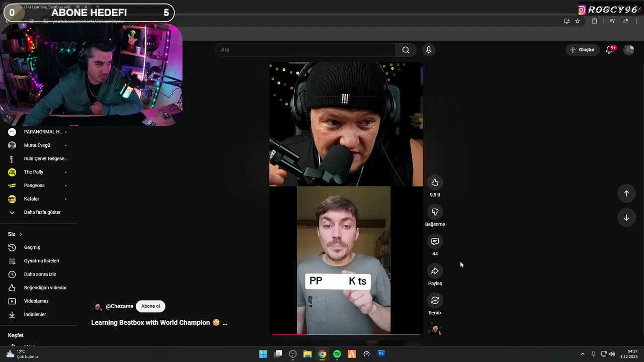
Task: Open The Pally subscription channel
Action: (39, 172)
